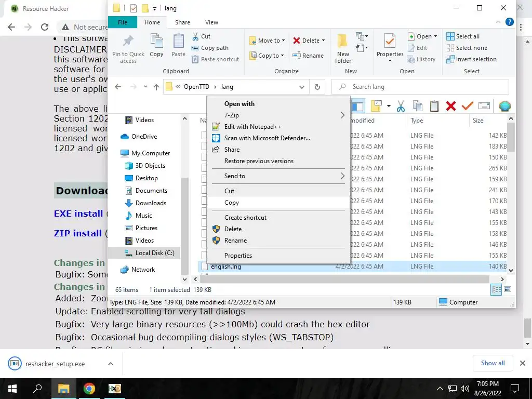Image resolution: width=532 pixels, height=399 pixels.
Task: Click the Search lang box
Action: pos(420,87)
